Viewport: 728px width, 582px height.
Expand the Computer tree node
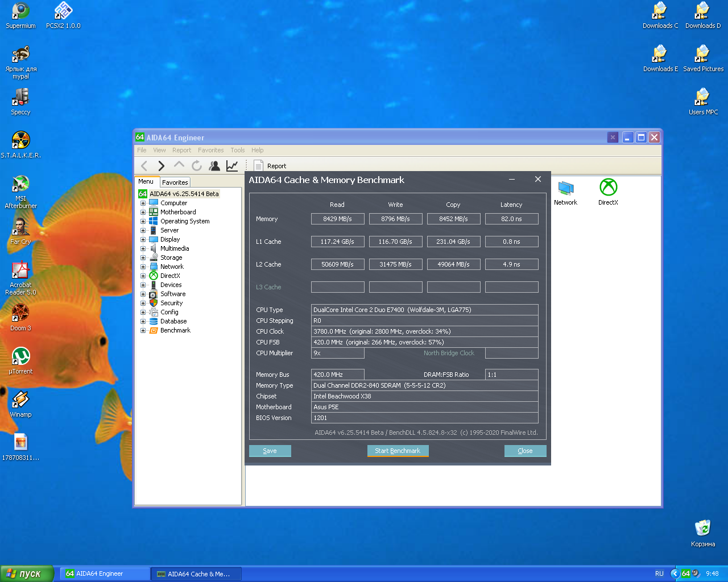pos(143,203)
